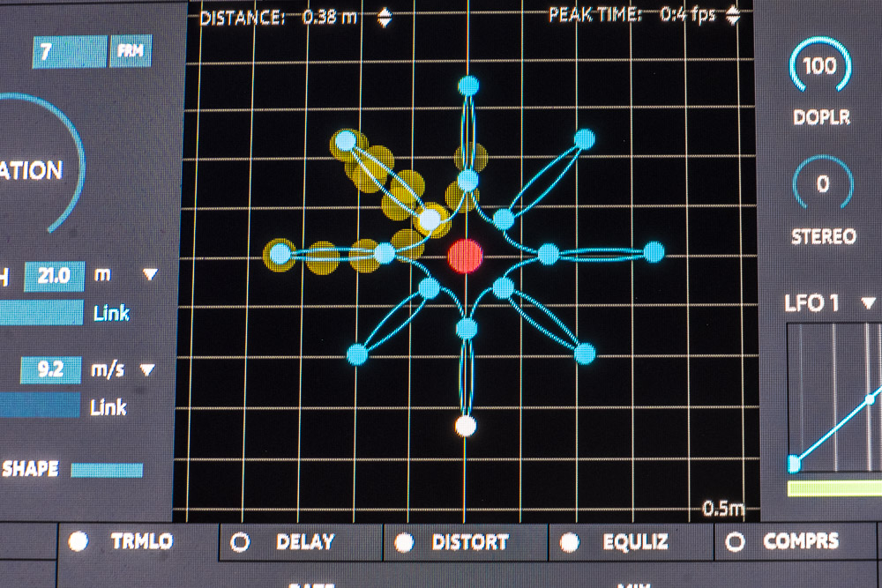
Task: Click the LFO curve start handle
Action: [795, 464]
